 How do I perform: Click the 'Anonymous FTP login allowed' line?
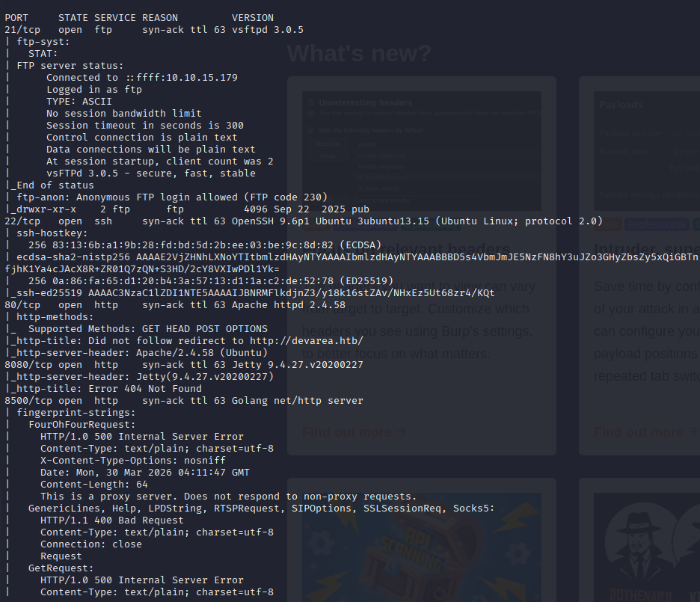pyautogui.click(x=172, y=197)
